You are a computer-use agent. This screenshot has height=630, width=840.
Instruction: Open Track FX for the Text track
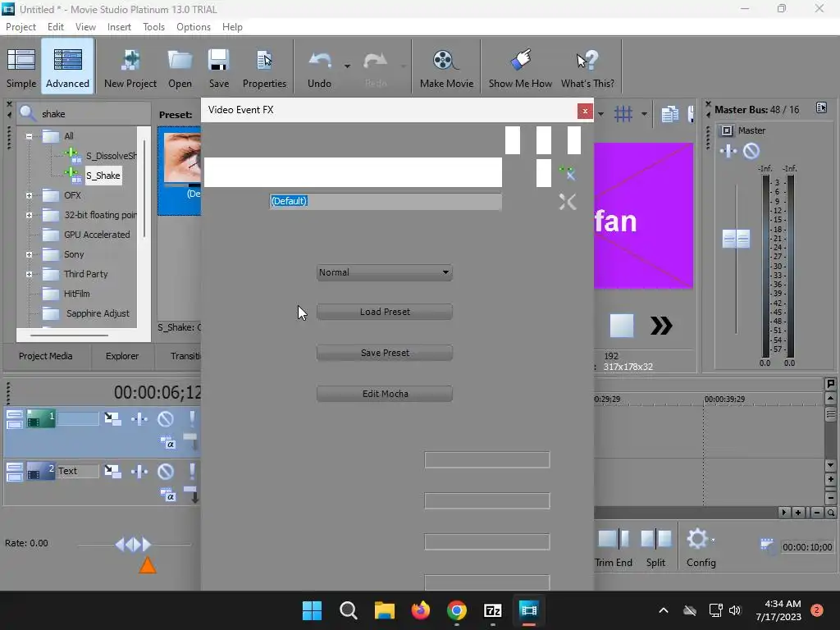click(139, 472)
